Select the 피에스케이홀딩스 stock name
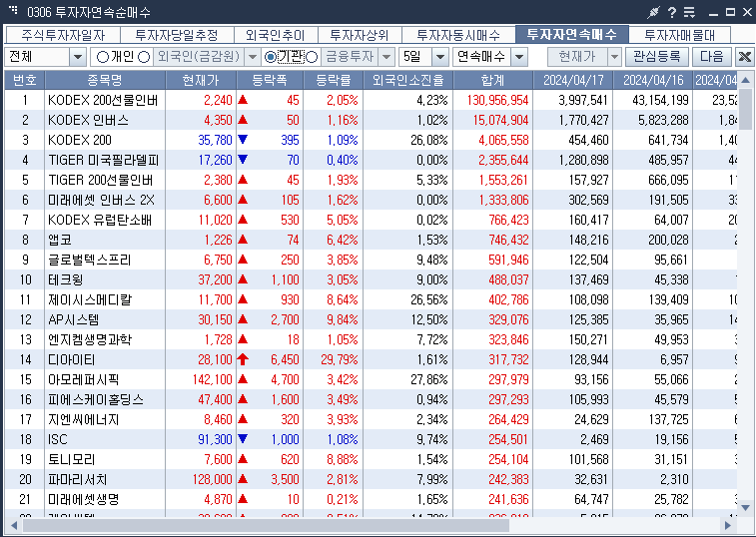The image size is (756, 537). tap(96, 400)
